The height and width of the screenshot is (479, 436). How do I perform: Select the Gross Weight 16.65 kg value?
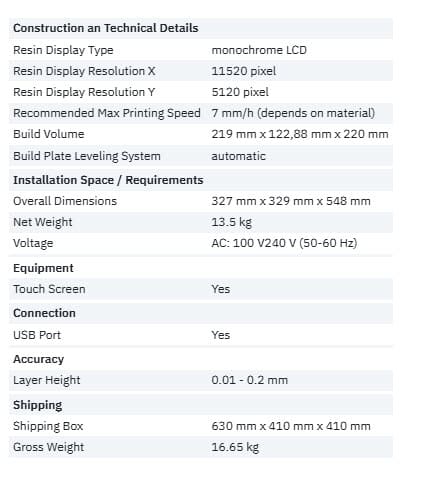235,447
